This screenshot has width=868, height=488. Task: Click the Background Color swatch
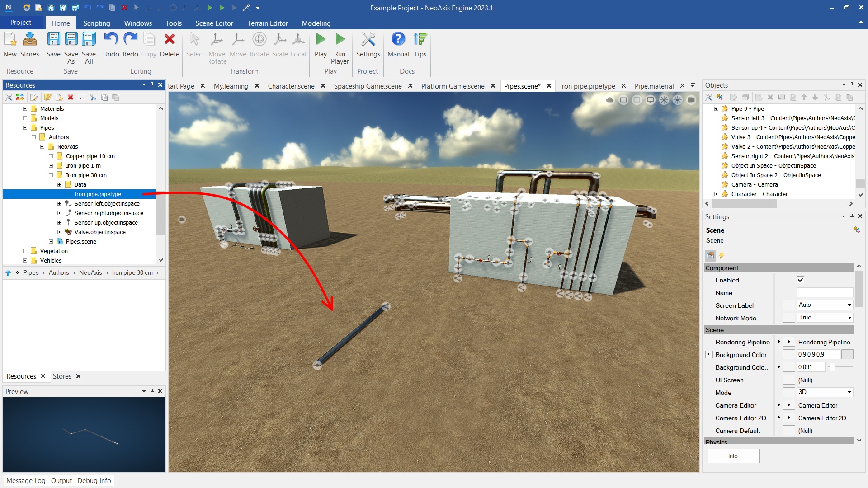(847, 355)
